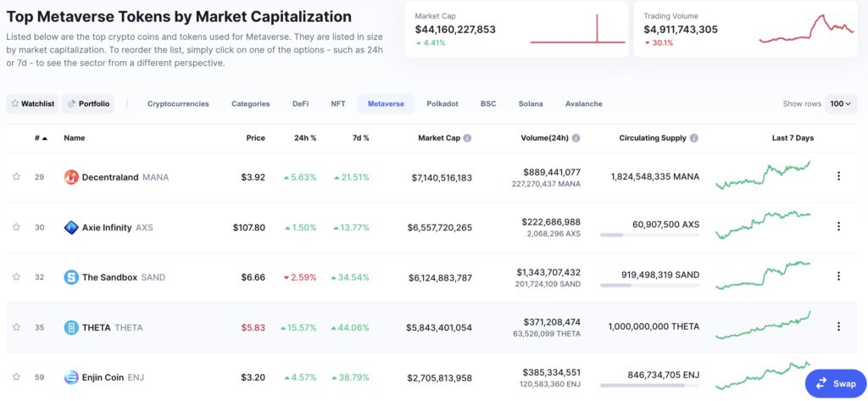Screen dimensions: 868x401
Task: Click the Decentraland coin logo icon
Action: click(71, 177)
